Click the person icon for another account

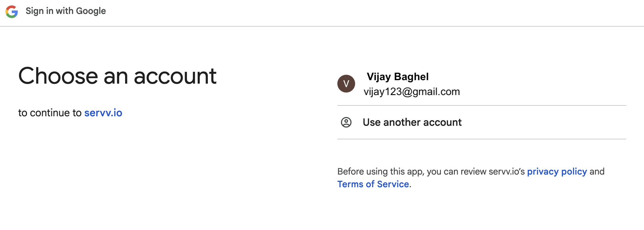pos(346,122)
